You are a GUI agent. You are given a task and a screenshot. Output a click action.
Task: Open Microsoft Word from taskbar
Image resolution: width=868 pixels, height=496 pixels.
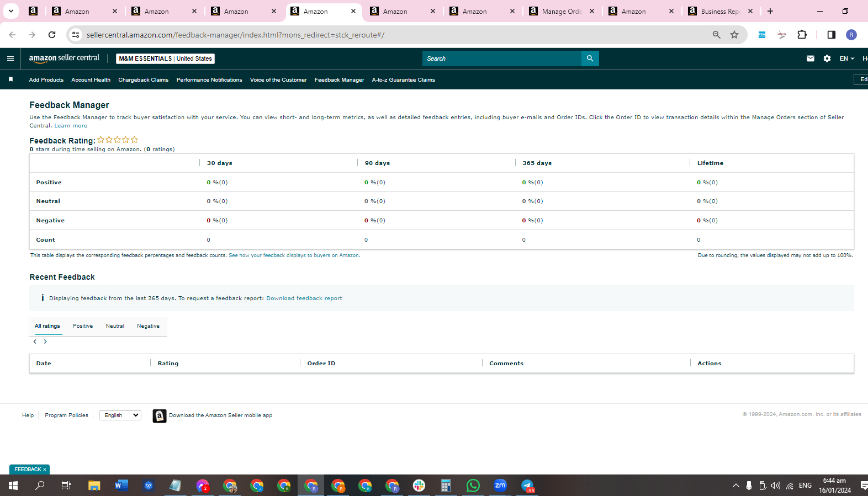click(121, 486)
